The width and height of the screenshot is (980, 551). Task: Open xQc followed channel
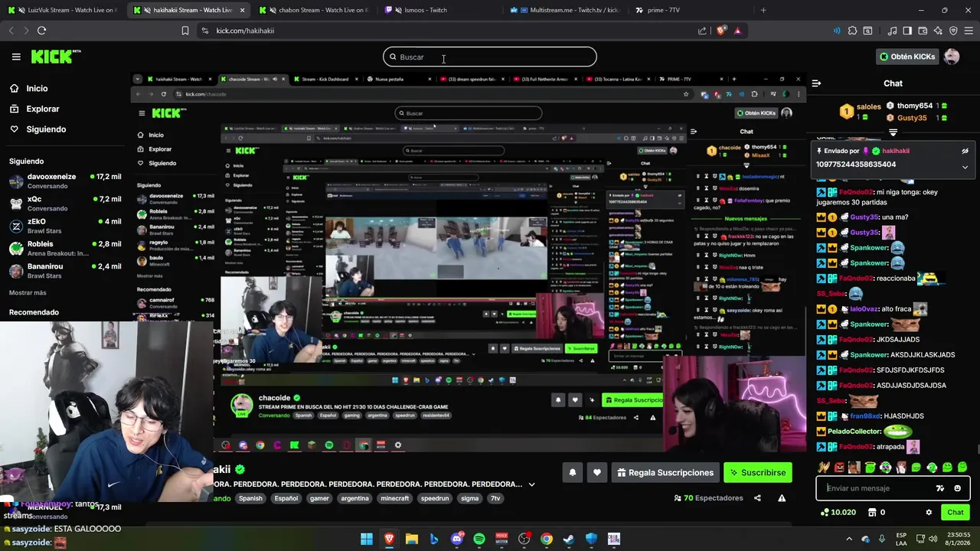pos(65,204)
